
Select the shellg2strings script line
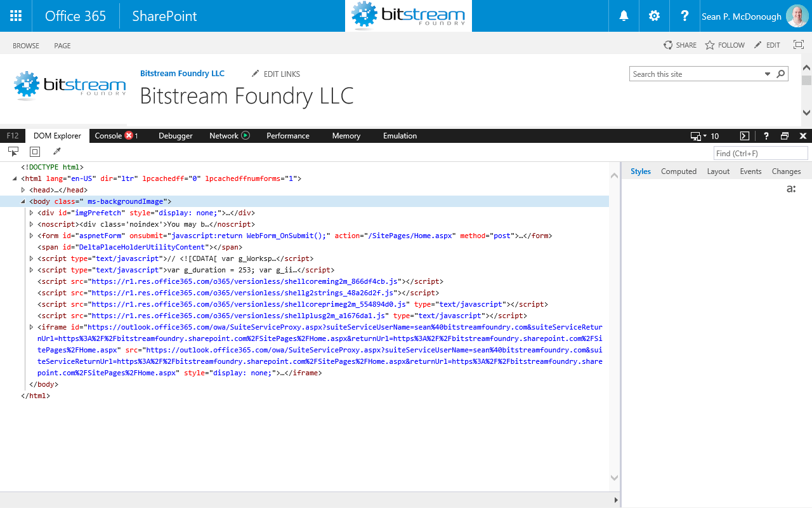239,293
